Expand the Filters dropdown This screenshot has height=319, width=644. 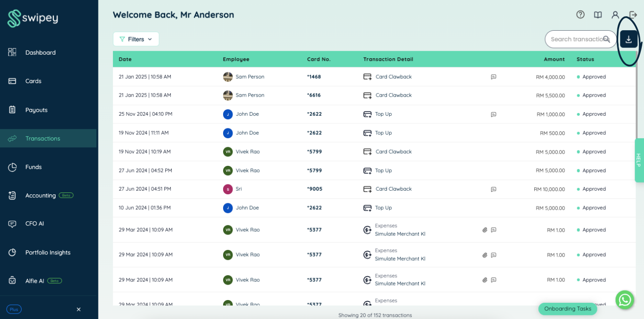(136, 39)
